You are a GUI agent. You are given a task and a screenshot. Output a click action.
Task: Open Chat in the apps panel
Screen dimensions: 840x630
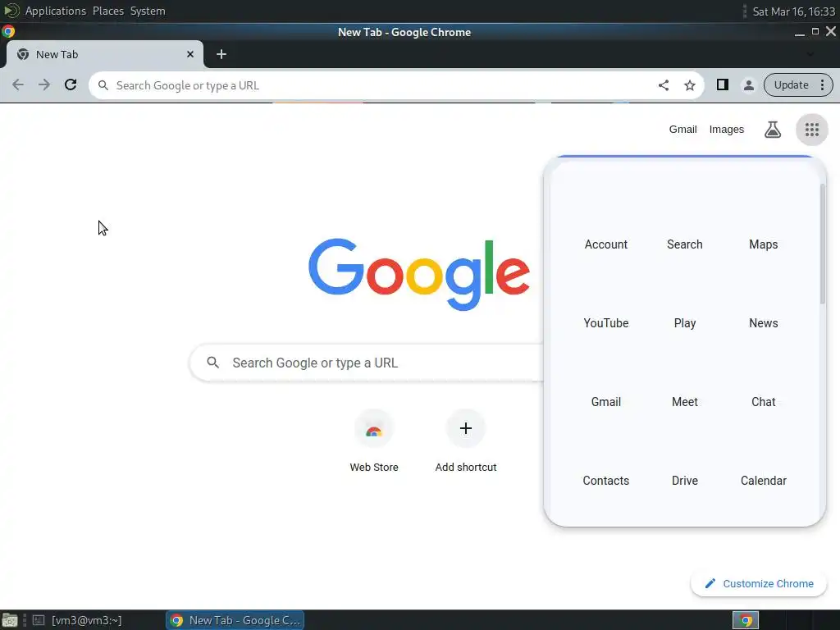click(x=763, y=402)
